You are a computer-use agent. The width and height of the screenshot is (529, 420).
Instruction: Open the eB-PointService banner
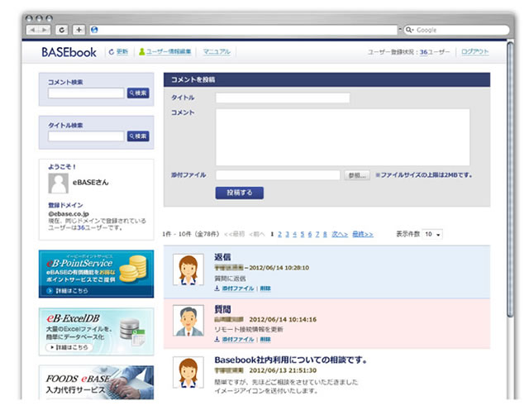point(96,274)
